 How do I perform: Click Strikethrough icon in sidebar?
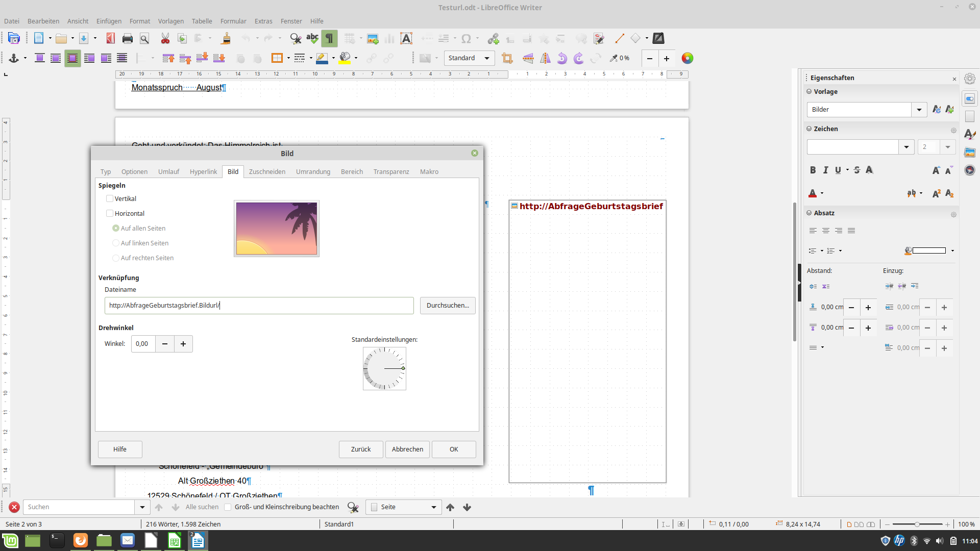[857, 170]
